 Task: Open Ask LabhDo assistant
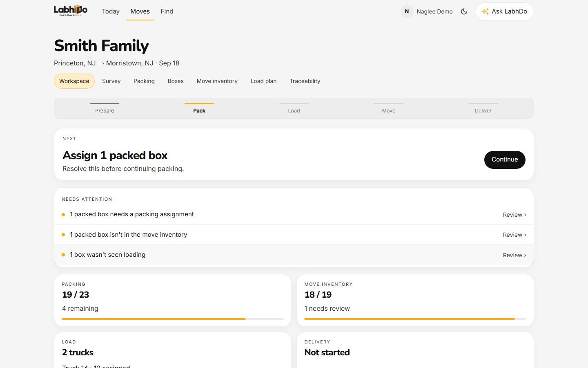point(505,11)
